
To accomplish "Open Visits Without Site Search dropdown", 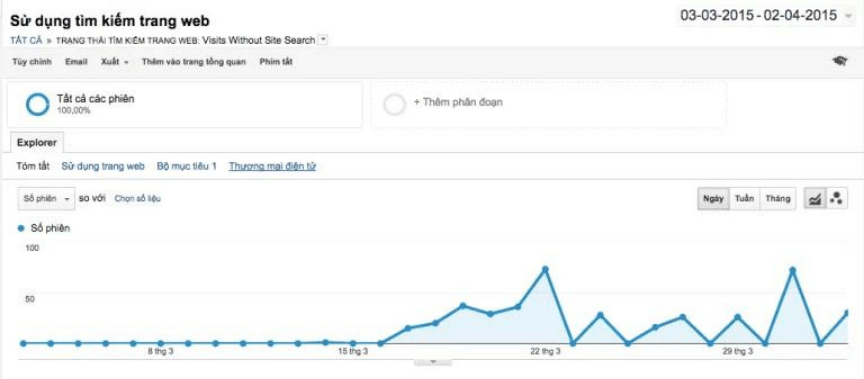I will click(323, 40).
